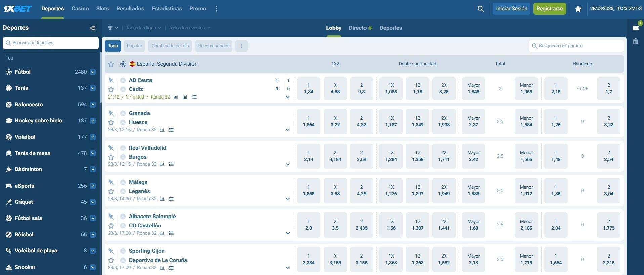Open more filters three-dot button beside Recomendados
The image size is (644, 275).
point(241,46)
